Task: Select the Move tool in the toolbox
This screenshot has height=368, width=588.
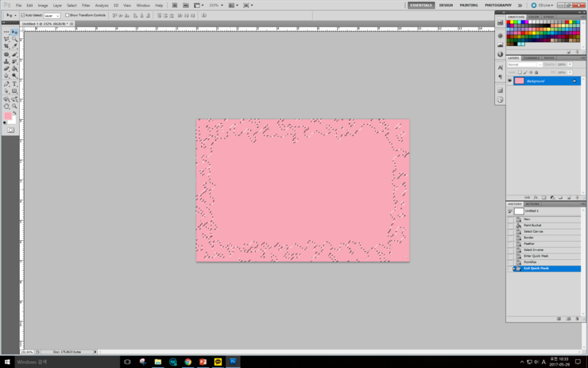Action: tap(14, 32)
